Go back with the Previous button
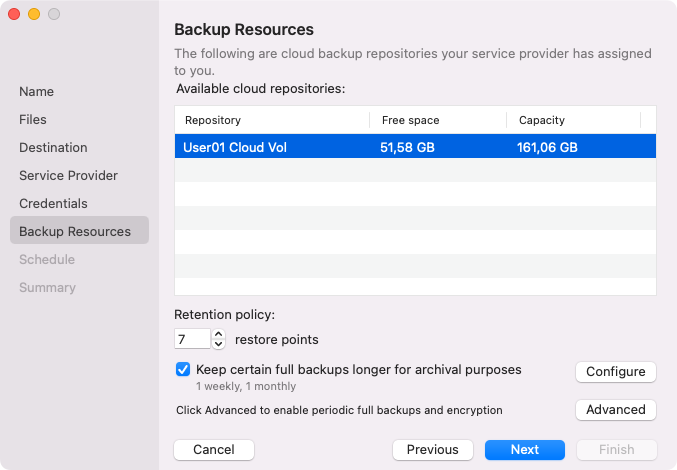This screenshot has width=677, height=470. coord(432,449)
